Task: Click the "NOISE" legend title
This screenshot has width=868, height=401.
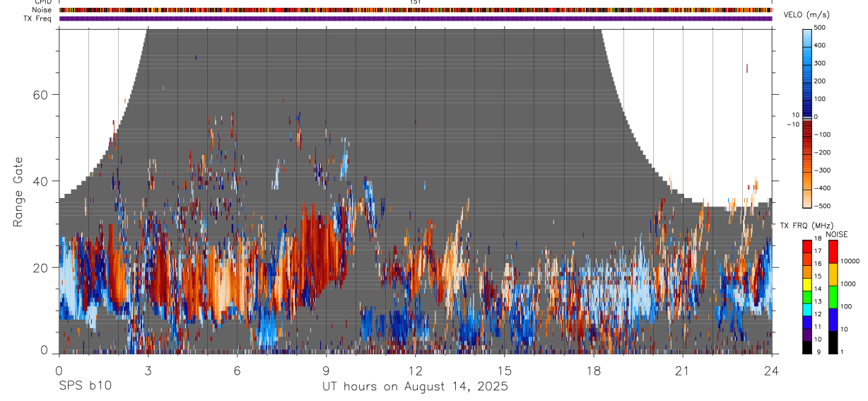Action: (x=835, y=234)
